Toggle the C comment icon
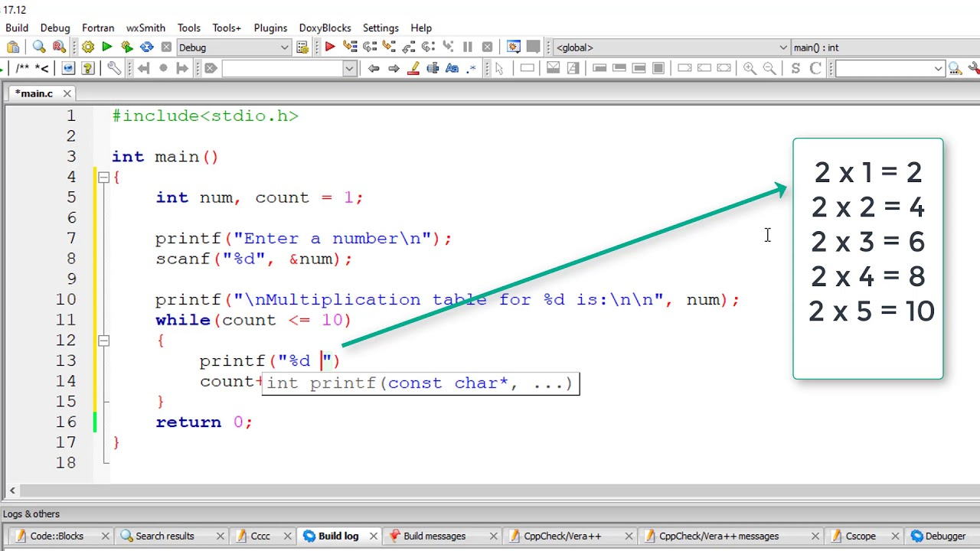 [815, 68]
